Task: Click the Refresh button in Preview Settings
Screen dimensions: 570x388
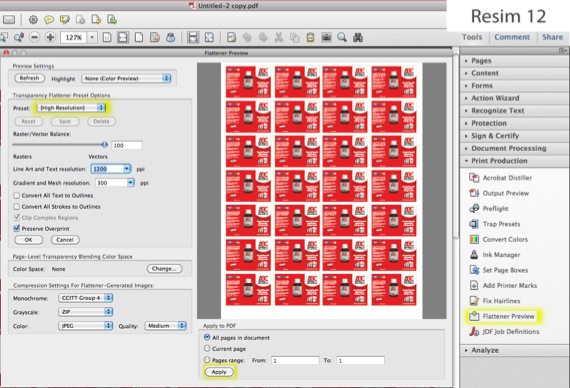Action: point(29,78)
